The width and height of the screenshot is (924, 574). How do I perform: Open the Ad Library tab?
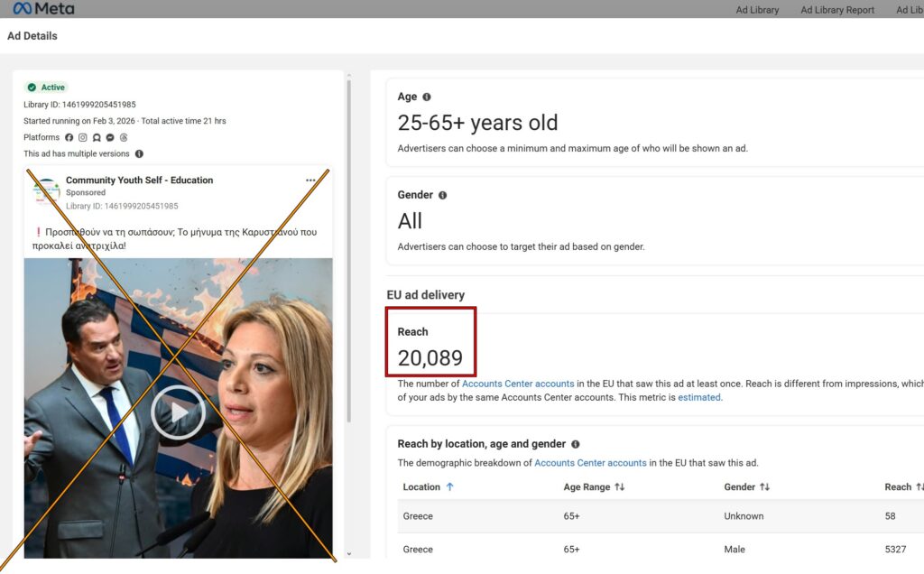pyautogui.click(x=757, y=10)
